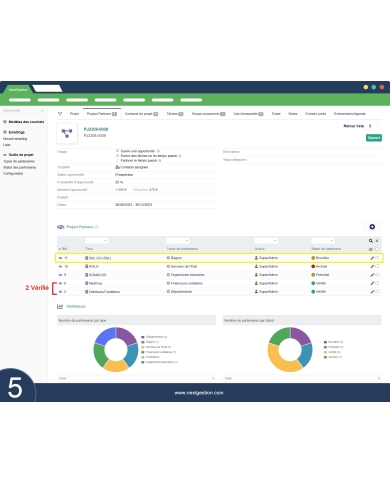Screen dimensions: 390x484
Task: Click info icon next to Suivre une opportunité
Action: tap(158, 151)
